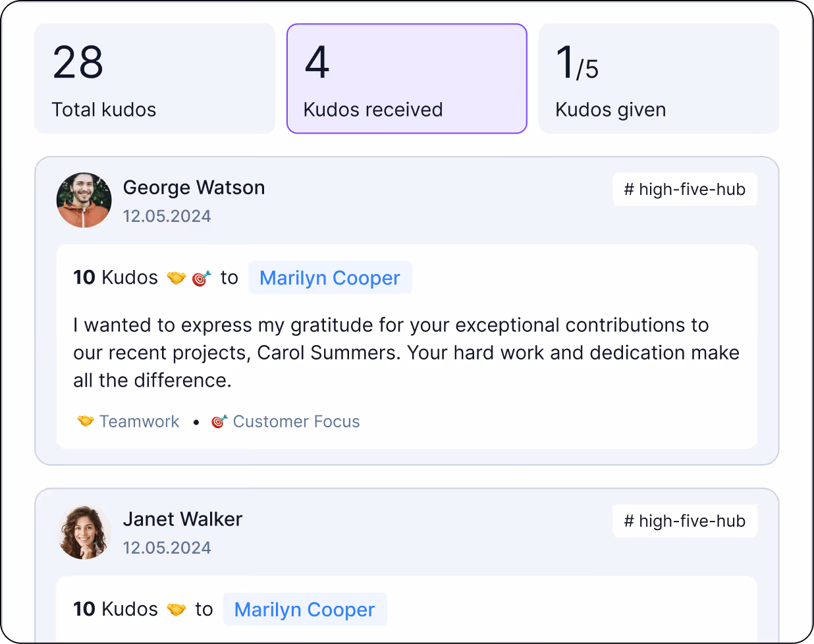Image resolution: width=814 pixels, height=644 pixels.
Task: Select the Total kudos card
Action: click(155, 78)
